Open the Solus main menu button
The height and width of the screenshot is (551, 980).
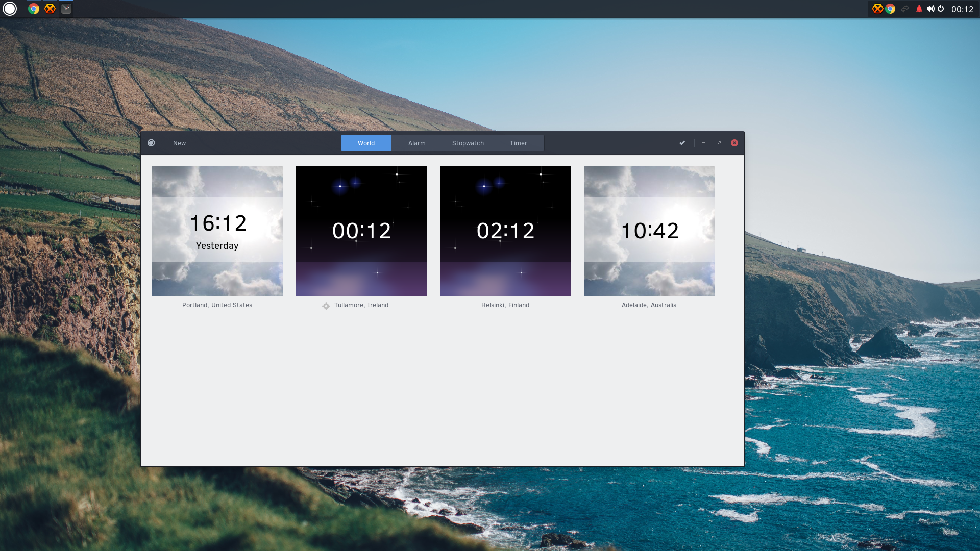coord(10,9)
